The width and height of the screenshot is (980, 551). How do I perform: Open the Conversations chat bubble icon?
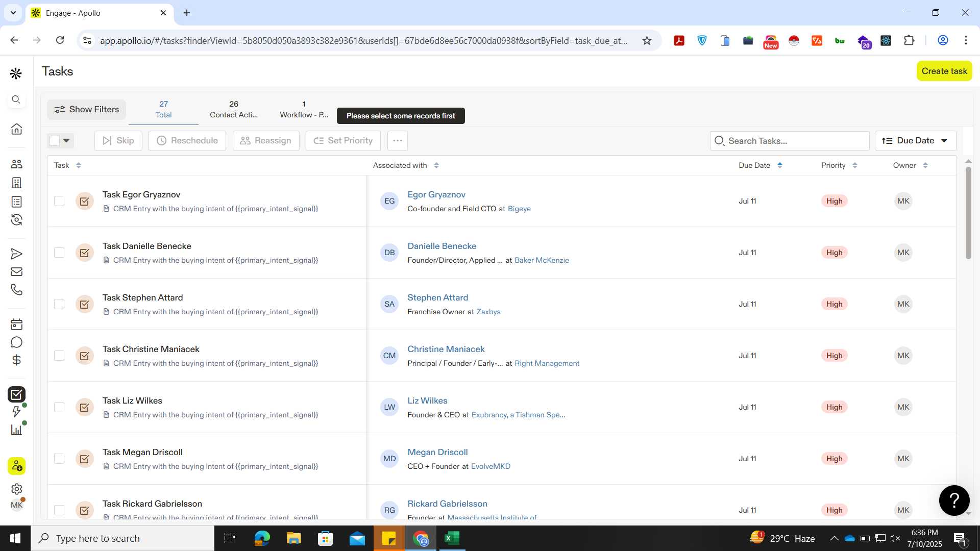pyautogui.click(x=16, y=342)
